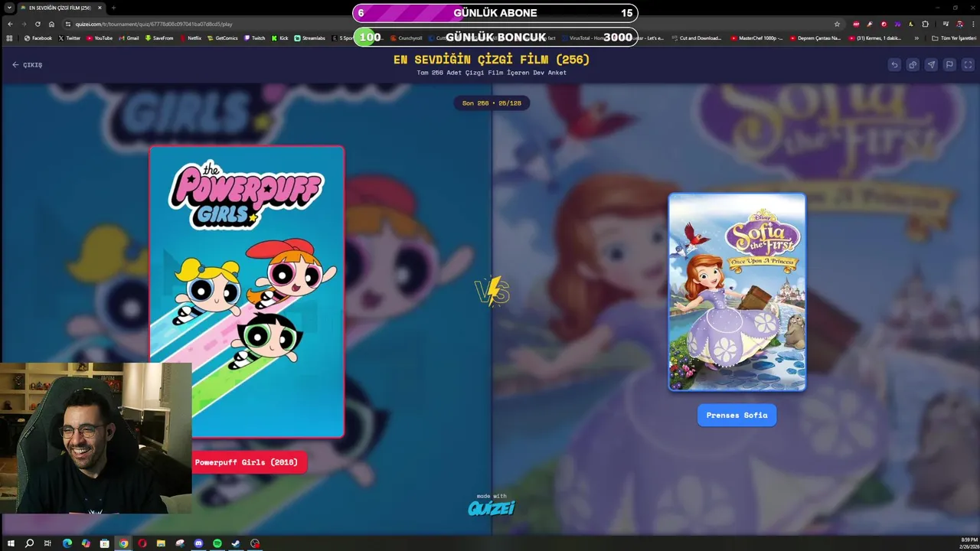Click the Prenses Sofia button
The width and height of the screenshot is (980, 551).
point(737,415)
